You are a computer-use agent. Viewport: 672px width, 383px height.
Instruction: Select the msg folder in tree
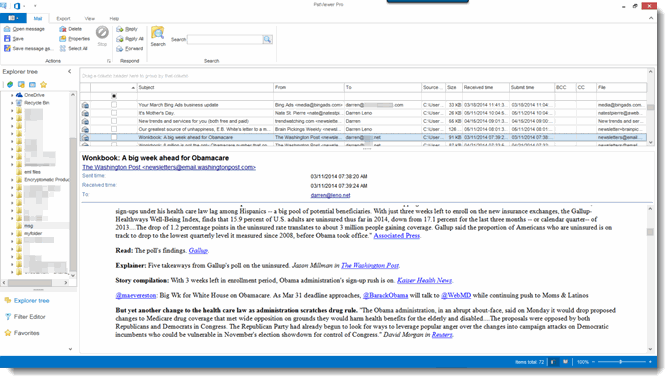(x=28, y=226)
